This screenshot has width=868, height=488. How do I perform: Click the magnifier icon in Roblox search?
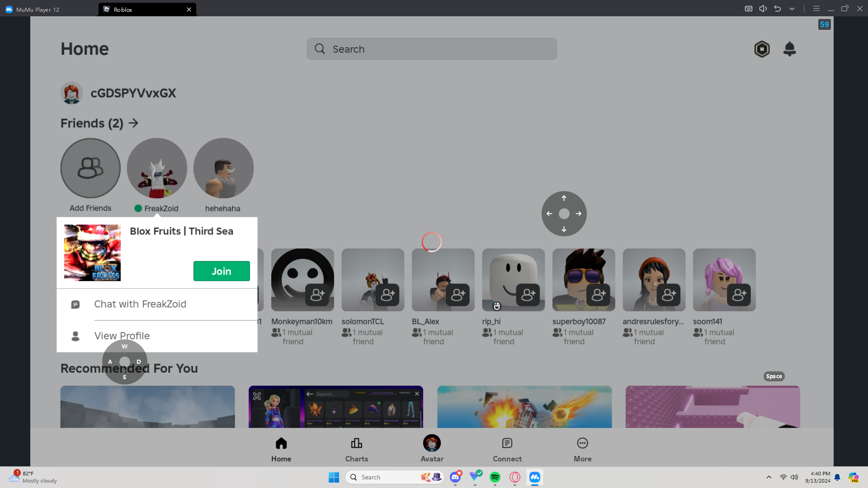pyautogui.click(x=320, y=49)
